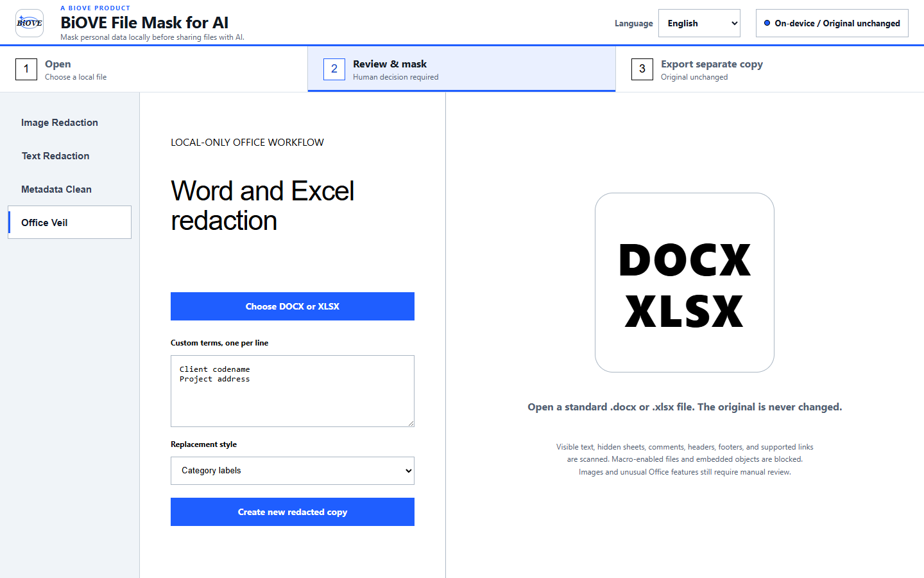Click the 'A BIOVE PRODUCT' text
The width and height of the screenshot is (924, 578).
tap(96, 8)
